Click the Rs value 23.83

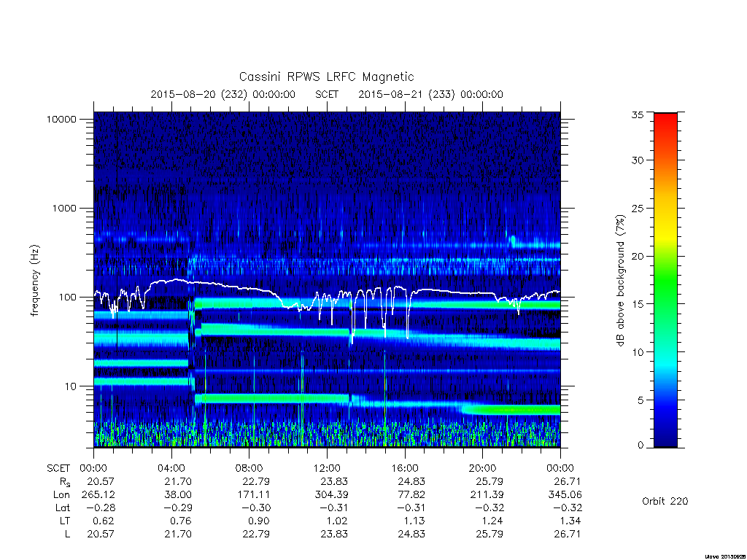click(x=333, y=481)
